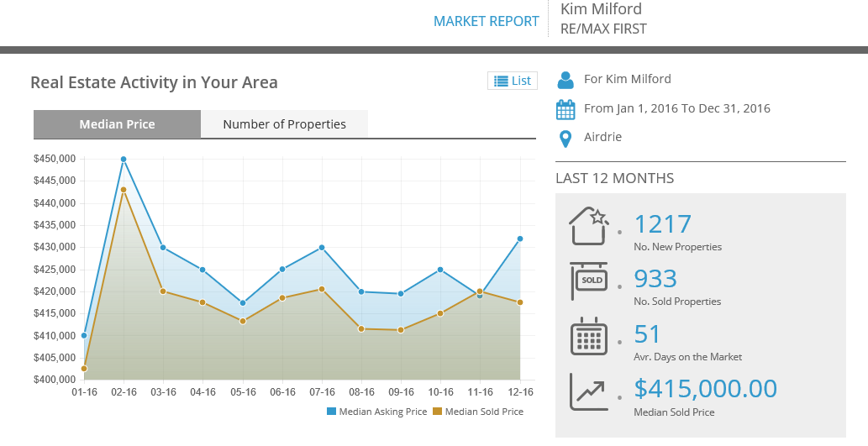Click the 02-16 sold price data point
Image resolution: width=868 pixels, height=446 pixels.
click(x=124, y=190)
